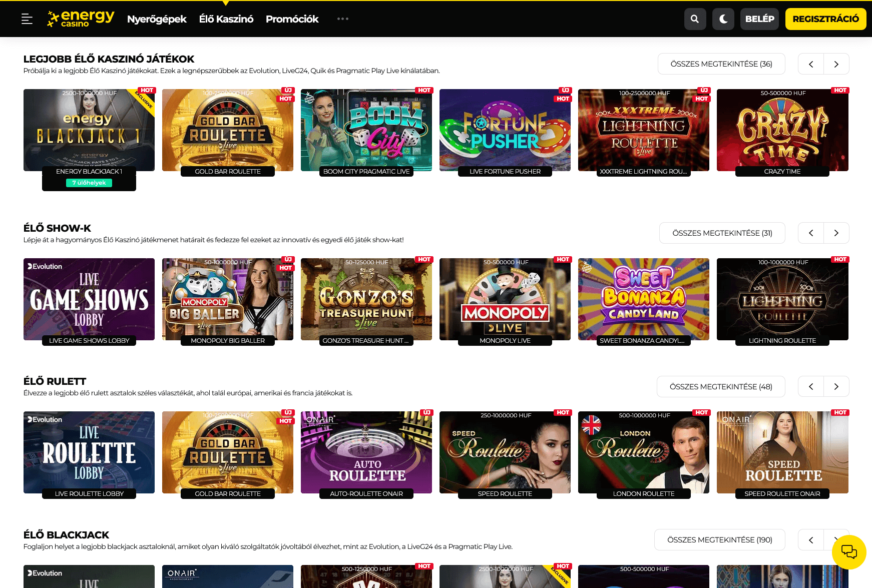Screen dimensions: 872x588
Task: Open Crazy Time game
Action: pyautogui.click(x=782, y=130)
